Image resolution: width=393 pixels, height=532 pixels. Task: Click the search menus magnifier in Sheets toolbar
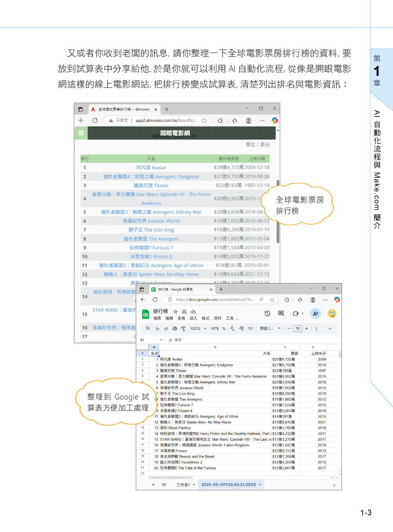[x=148, y=328]
